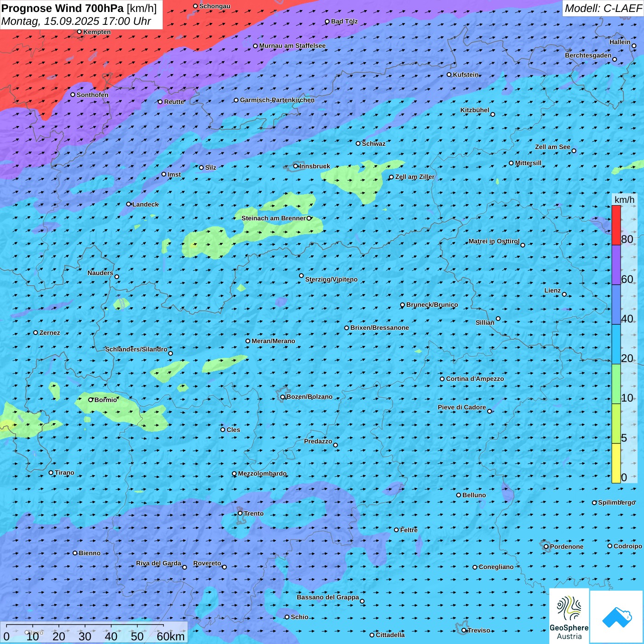Click the 'Riva del Garda' label

(x=159, y=563)
